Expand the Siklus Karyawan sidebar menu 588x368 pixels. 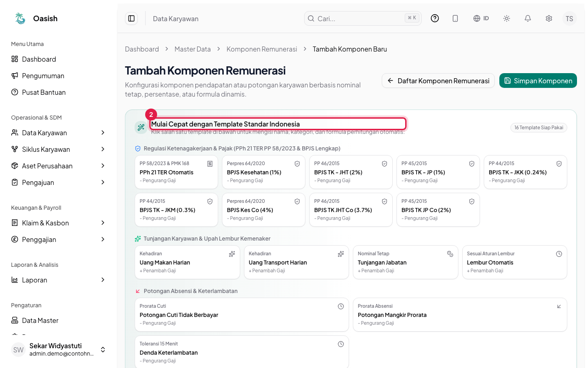pos(59,149)
